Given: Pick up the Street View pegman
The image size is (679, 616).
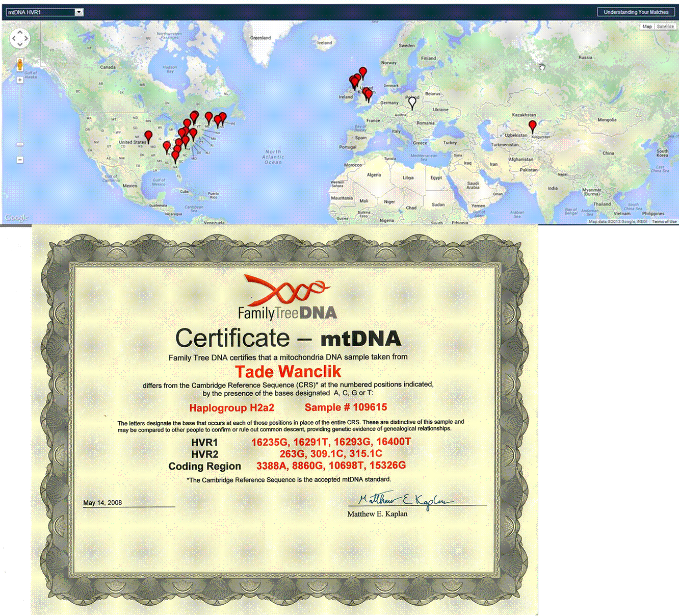Looking at the screenshot, I should click(20, 65).
